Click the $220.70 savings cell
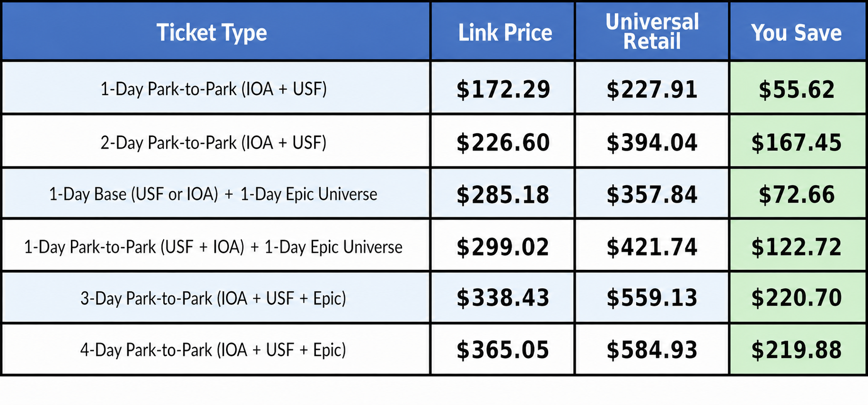Viewport: 868px width, 405px height. (x=798, y=297)
